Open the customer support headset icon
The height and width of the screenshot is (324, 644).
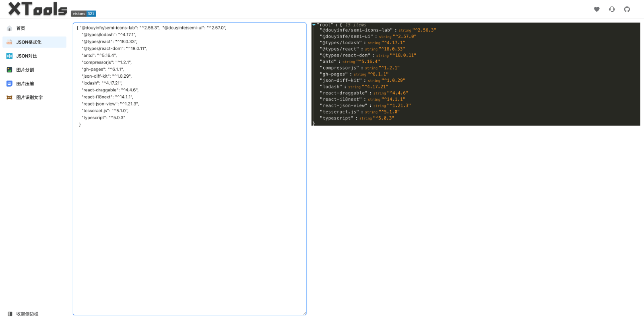click(x=612, y=9)
